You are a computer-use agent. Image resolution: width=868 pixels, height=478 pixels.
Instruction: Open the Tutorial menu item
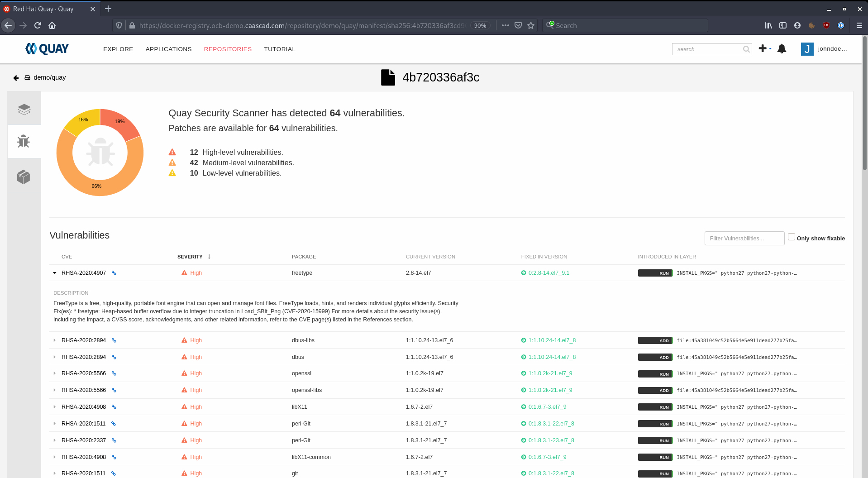pos(280,49)
